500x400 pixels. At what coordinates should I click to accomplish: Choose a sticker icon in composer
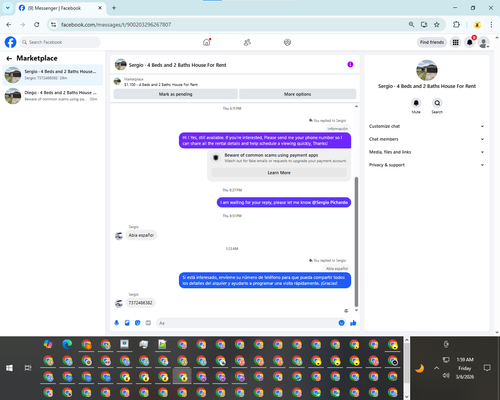tap(138, 323)
